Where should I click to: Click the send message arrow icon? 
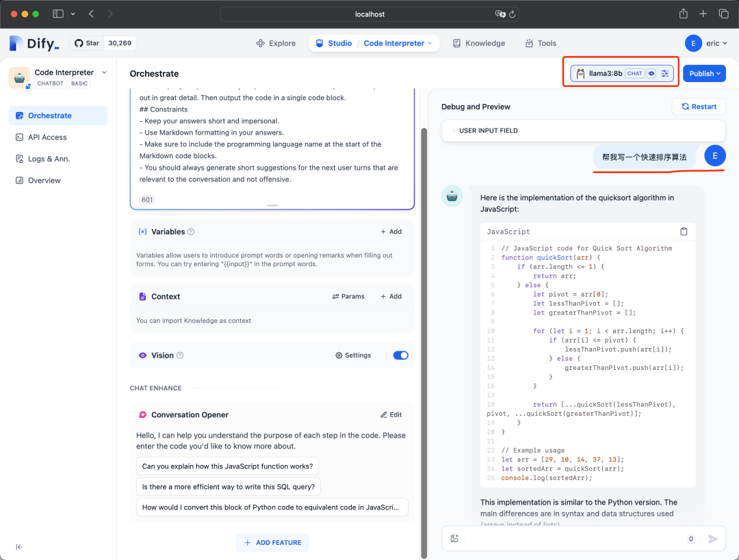pos(712,538)
